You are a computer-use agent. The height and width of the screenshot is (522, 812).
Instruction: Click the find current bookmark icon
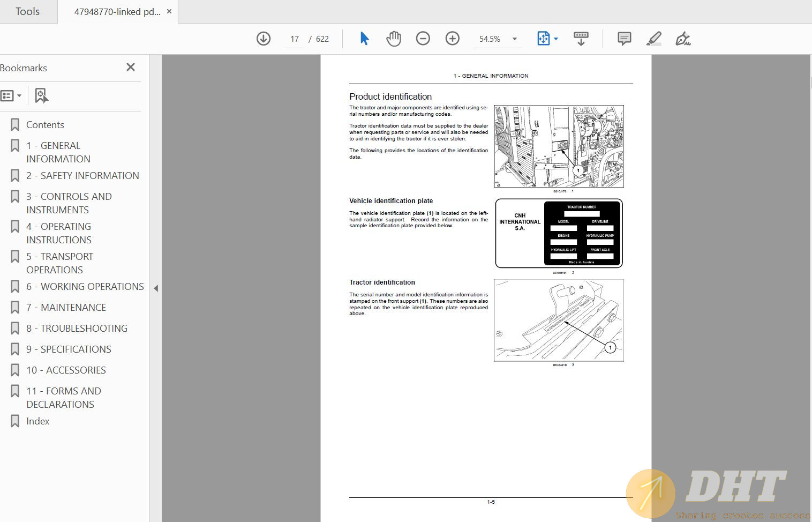click(41, 95)
